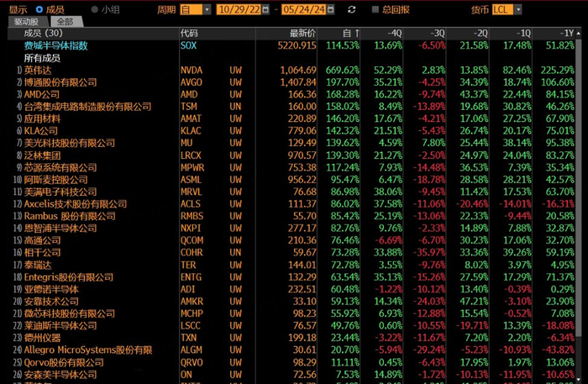Viewport: 588px width, 384px height.
Task: Open the 德州仪器 member row
Action: tap(42, 338)
